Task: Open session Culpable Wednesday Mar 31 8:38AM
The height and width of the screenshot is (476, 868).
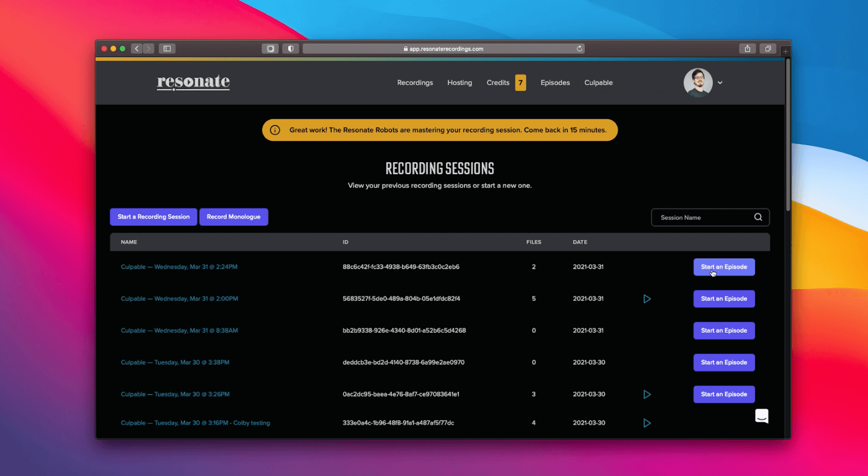Action: click(x=180, y=330)
